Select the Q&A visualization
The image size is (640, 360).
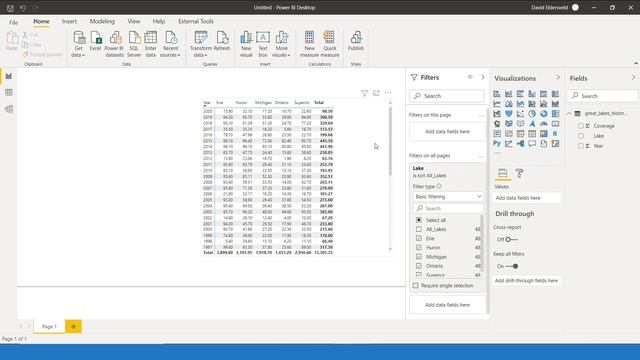(x=532, y=144)
